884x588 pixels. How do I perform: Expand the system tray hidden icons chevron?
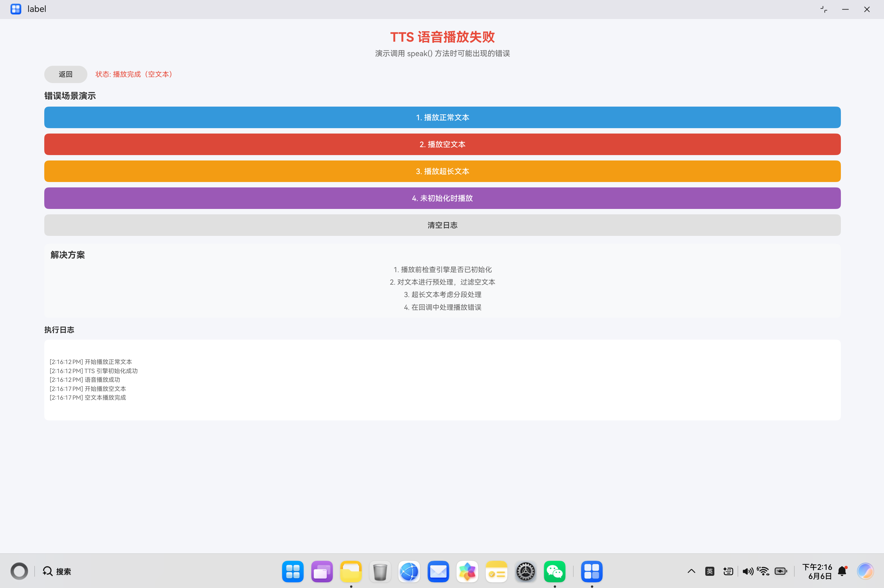point(691,571)
